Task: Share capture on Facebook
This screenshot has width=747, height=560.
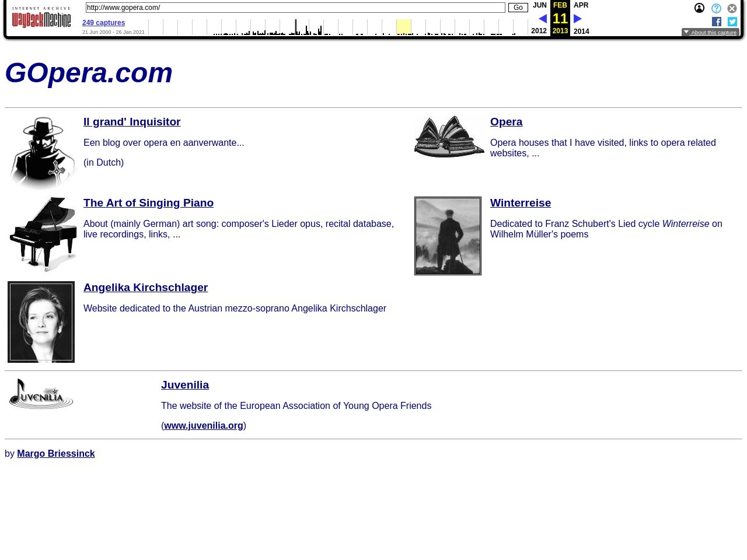Action: tap(717, 22)
